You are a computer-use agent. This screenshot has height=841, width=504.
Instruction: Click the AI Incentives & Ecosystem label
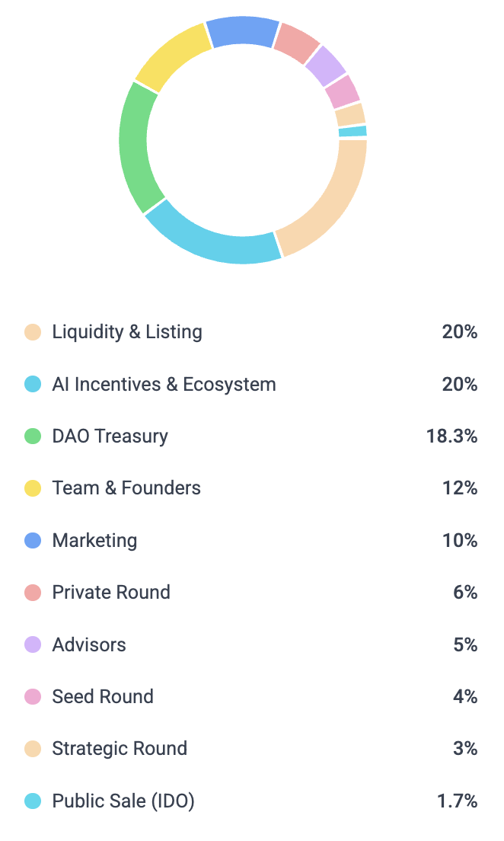pos(164,385)
